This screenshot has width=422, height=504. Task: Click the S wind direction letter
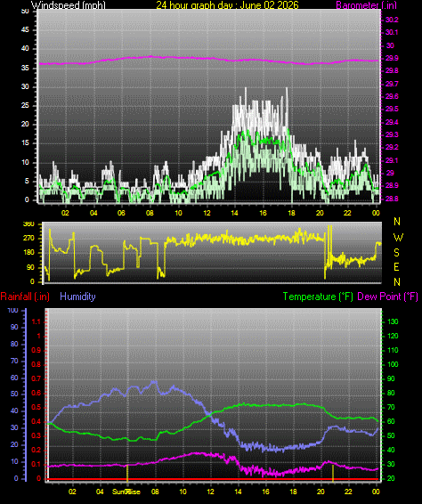coord(396,253)
